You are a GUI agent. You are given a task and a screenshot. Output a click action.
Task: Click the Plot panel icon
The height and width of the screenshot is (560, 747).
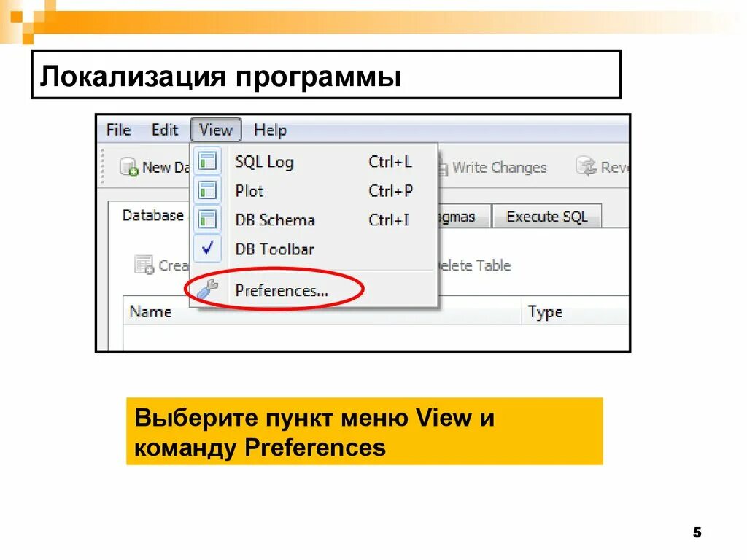click(207, 190)
